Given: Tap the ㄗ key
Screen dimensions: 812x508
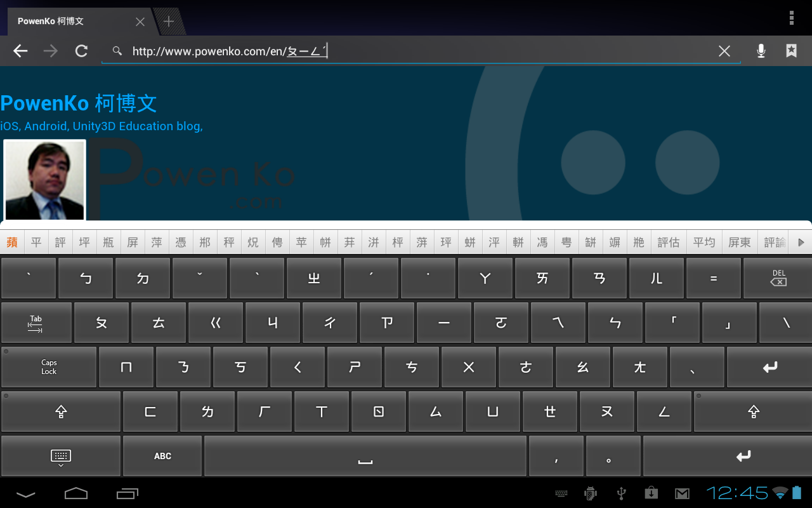Looking at the screenshot, I should tap(387, 323).
